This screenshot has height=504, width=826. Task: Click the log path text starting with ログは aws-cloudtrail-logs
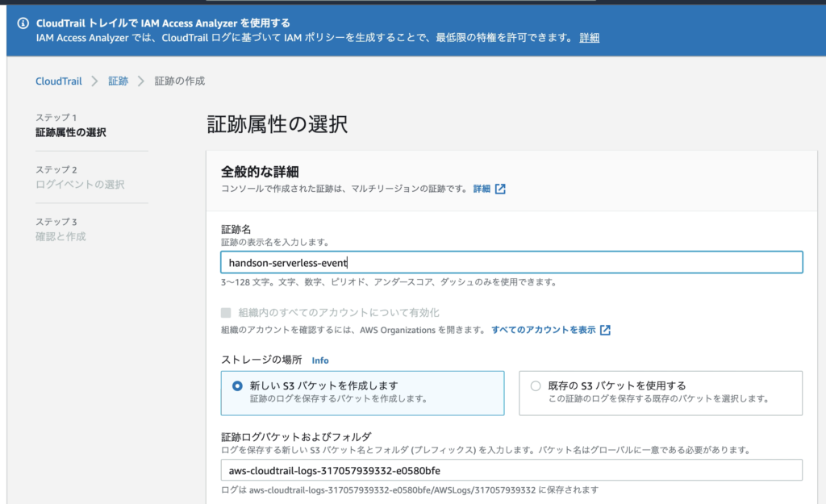pos(409,490)
